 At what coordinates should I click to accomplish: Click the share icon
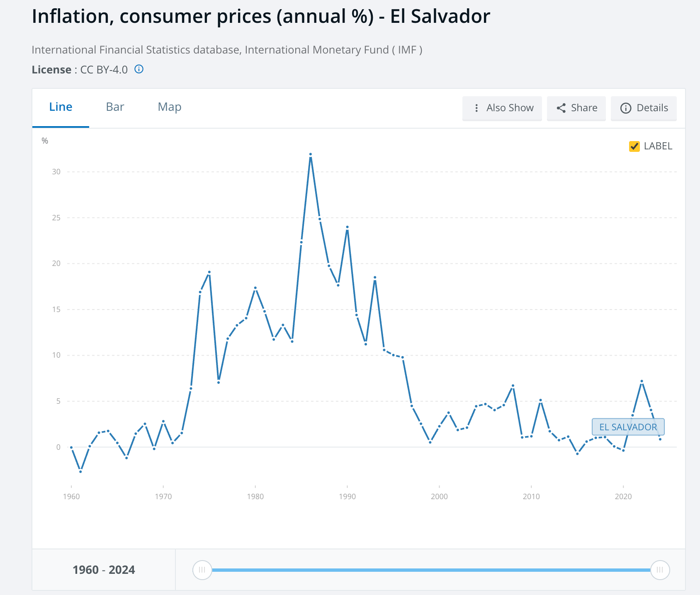[x=561, y=108]
